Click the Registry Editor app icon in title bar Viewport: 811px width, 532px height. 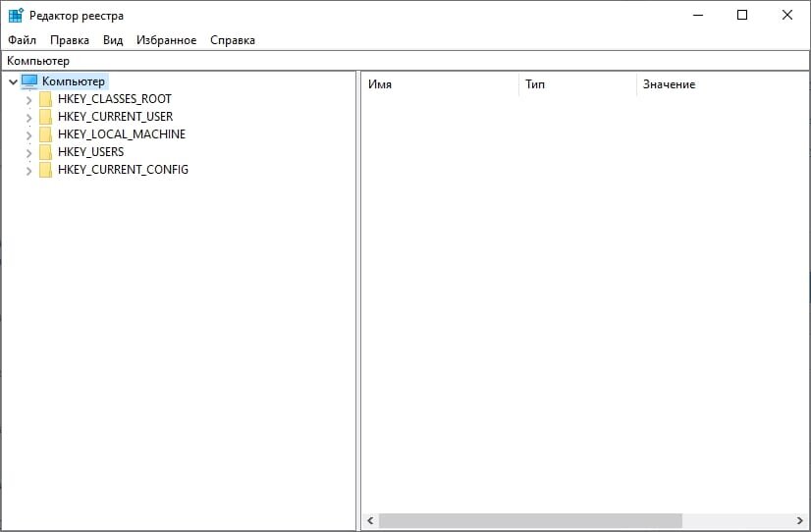tap(16, 15)
